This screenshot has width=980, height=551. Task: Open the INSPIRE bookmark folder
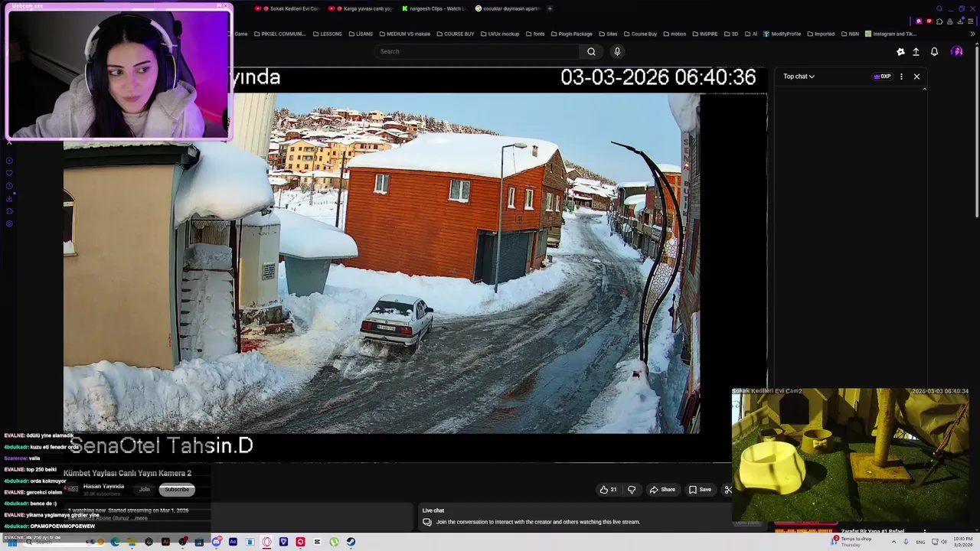point(704,34)
